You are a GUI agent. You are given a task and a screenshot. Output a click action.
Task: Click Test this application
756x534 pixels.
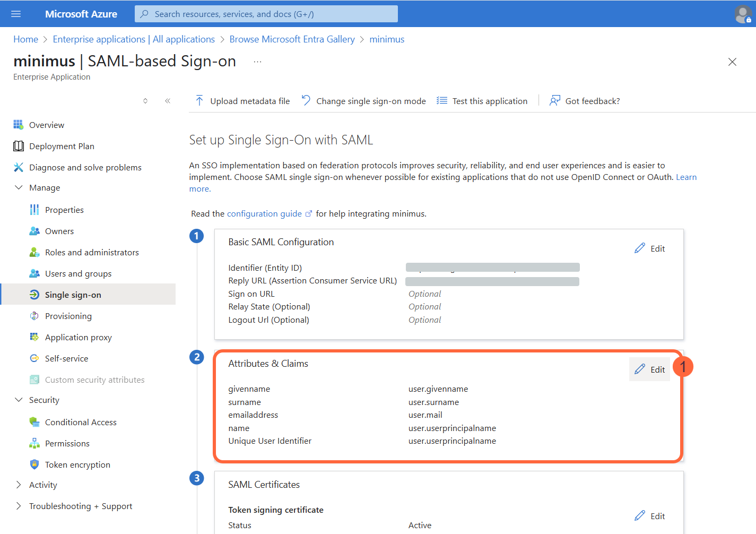point(489,100)
